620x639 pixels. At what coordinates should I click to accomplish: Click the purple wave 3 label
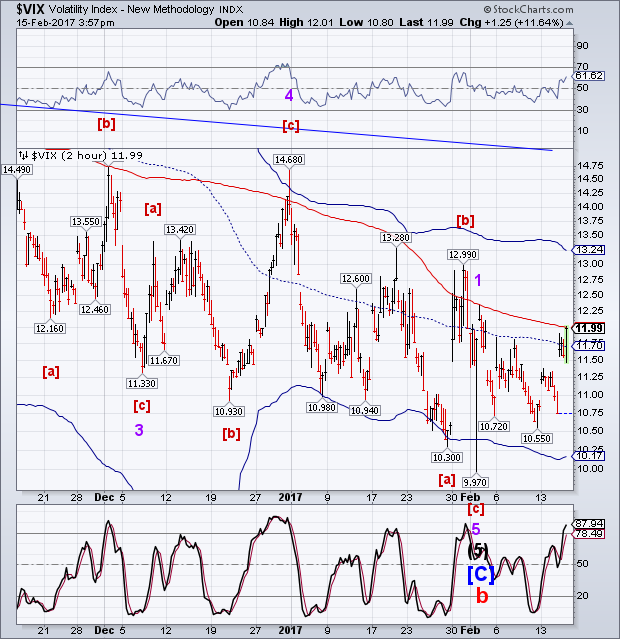[139, 430]
